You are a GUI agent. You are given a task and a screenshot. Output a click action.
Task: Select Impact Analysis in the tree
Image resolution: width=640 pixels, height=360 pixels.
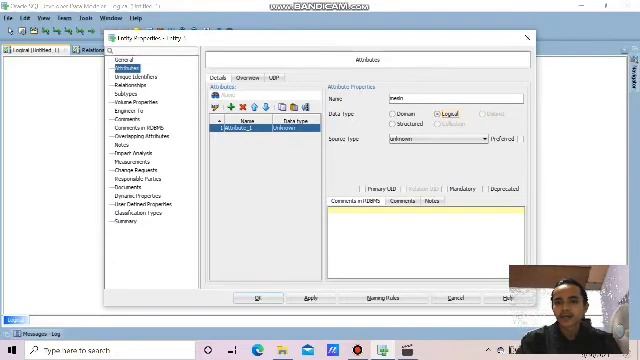(x=133, y=153)
